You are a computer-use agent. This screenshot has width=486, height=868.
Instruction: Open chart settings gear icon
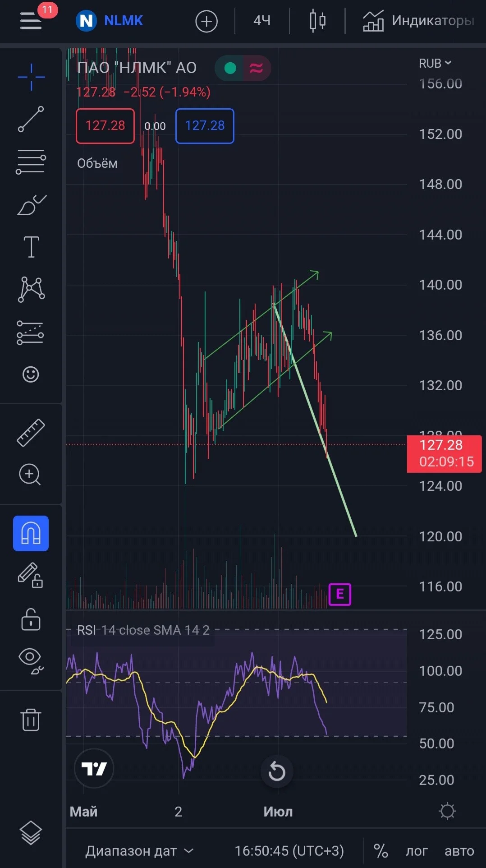(x=447, y=811)
